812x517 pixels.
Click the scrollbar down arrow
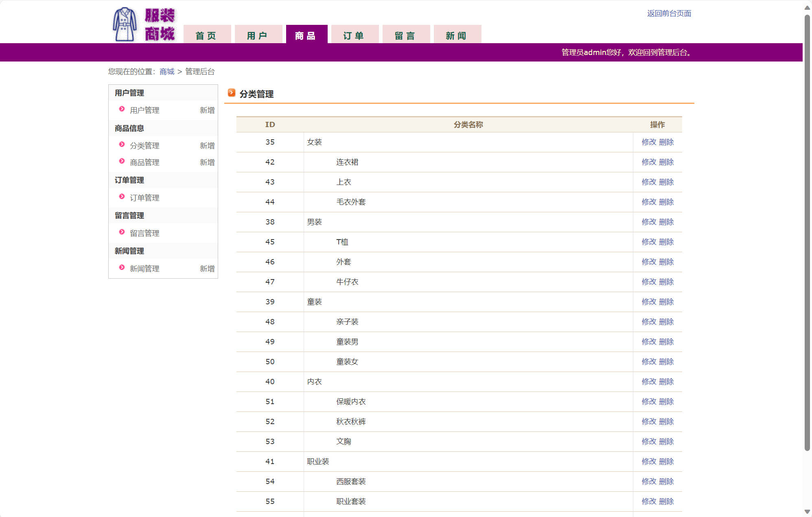(x=807, y=512)
